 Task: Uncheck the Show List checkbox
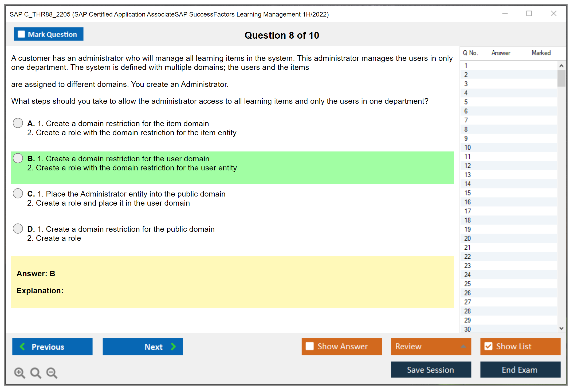488,346
